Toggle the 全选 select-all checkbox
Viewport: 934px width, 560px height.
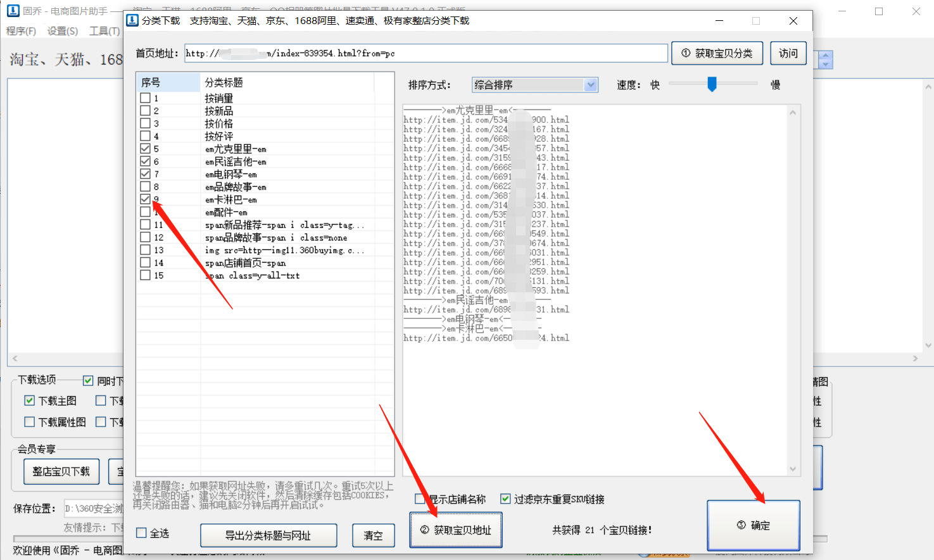(x=142, y=533)
